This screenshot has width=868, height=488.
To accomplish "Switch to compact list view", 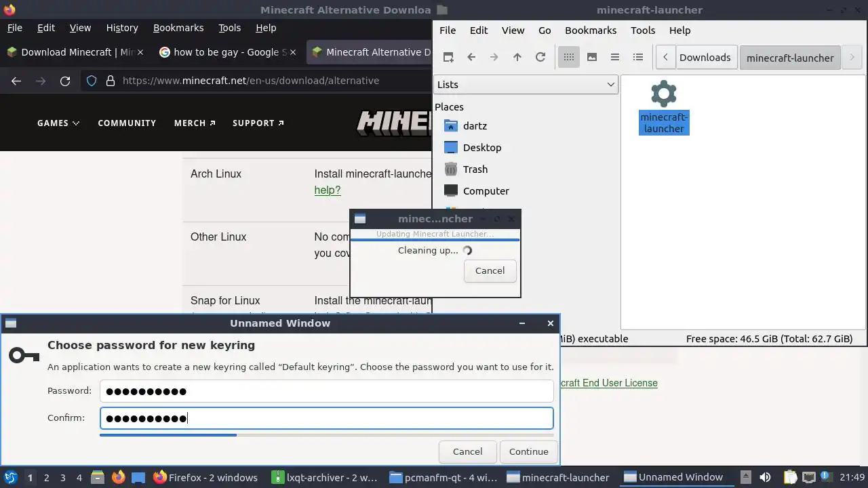I will click(615, 58).
